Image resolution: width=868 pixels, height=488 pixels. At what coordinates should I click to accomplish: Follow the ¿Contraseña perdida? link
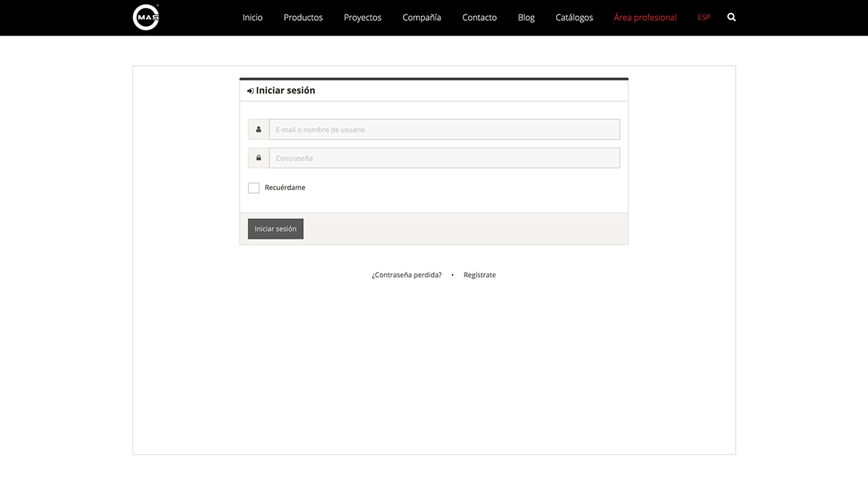407,275
